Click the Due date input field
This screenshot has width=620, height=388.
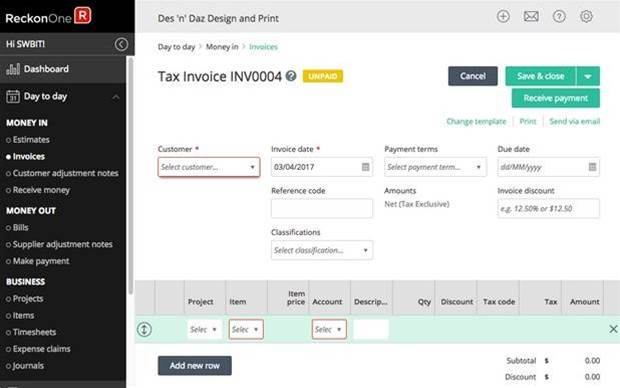[548, 167]
